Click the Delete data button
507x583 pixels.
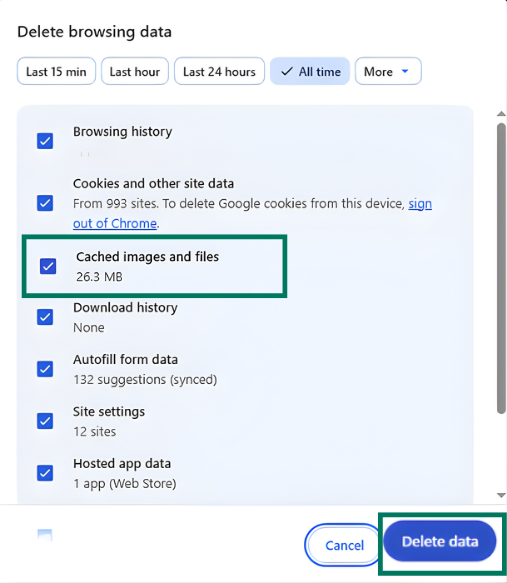[440, 541]
